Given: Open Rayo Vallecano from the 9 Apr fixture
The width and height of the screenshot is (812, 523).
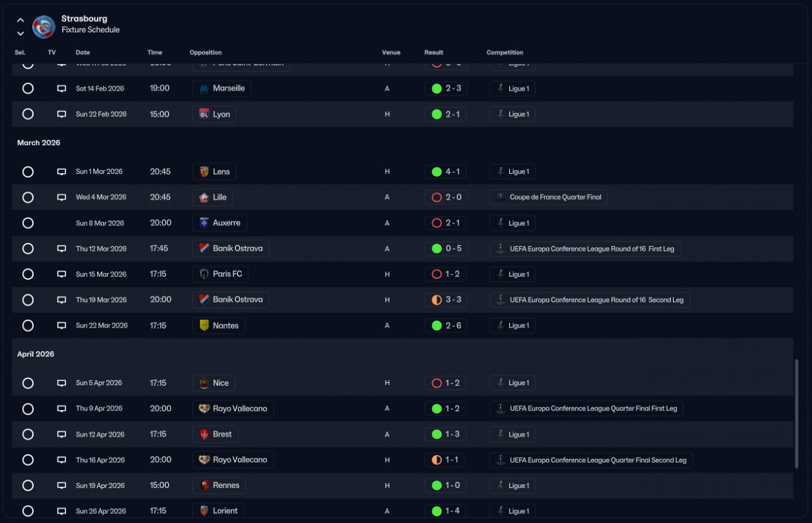Looking at the screenshot, I should pos(233,409).
